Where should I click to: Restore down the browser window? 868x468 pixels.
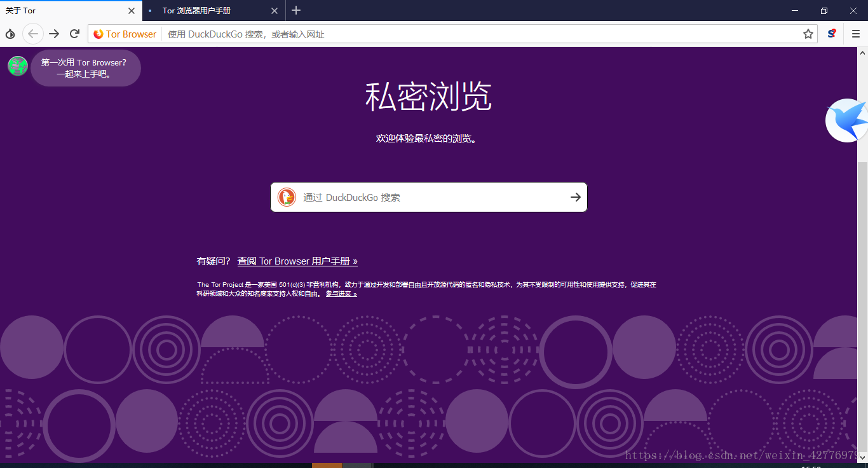pyautogui.click(x=824, y=11)
